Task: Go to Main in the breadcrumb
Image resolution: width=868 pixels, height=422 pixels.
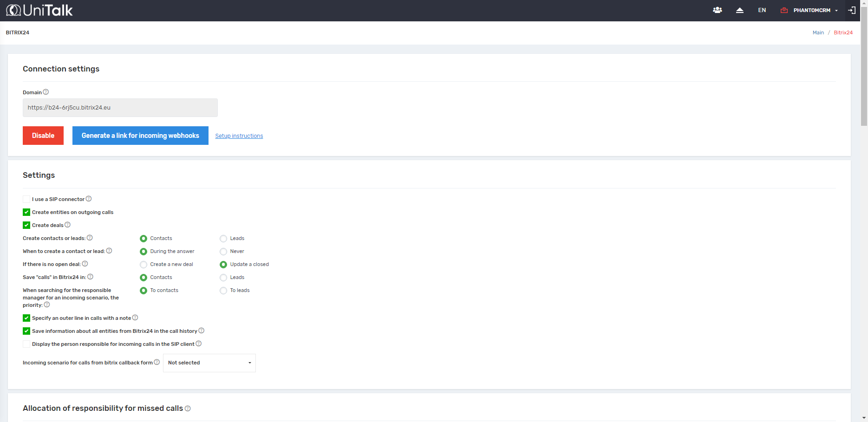Action: (818, 32)
